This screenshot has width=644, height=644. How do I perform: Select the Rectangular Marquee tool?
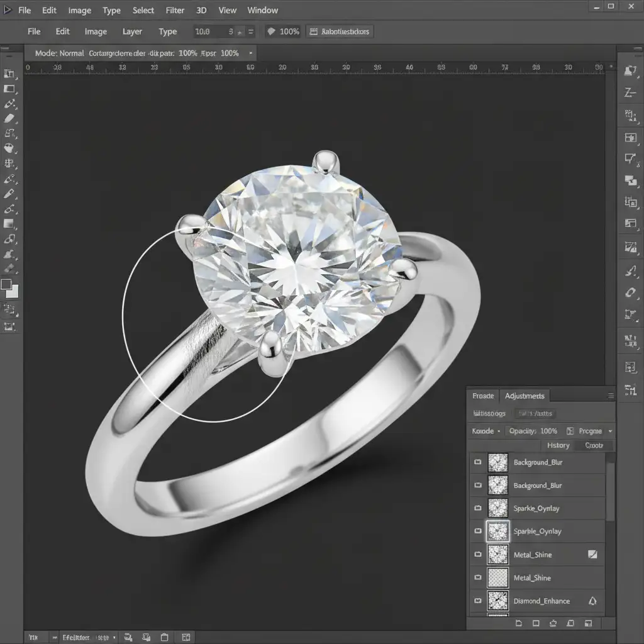tap(9, 89)
